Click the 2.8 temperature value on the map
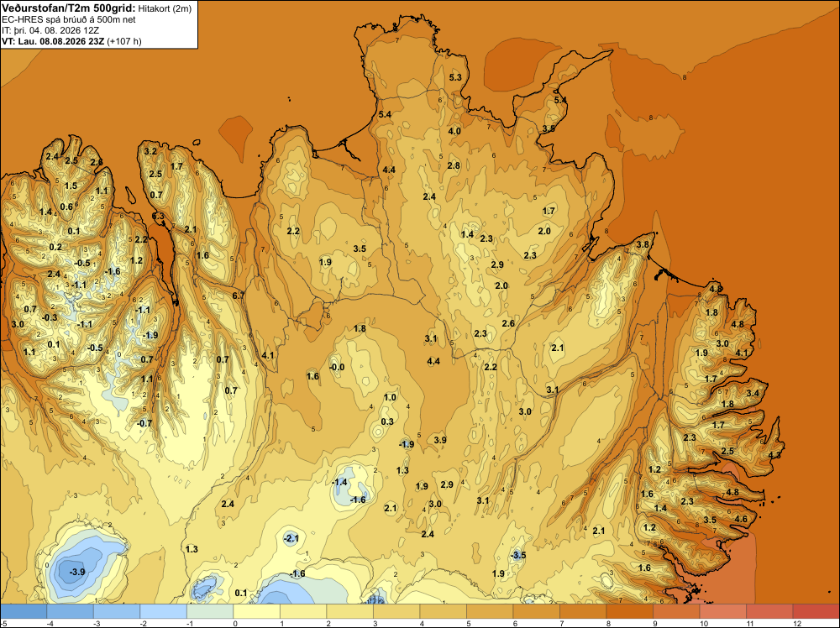Screen dimensions: 840x628 (x=454, y=165)
